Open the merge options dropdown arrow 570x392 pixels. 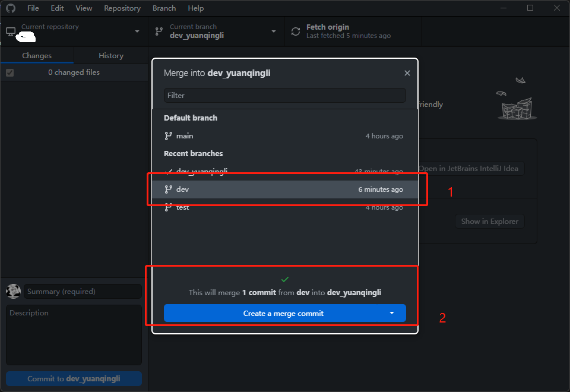click(x=392, y=313)
